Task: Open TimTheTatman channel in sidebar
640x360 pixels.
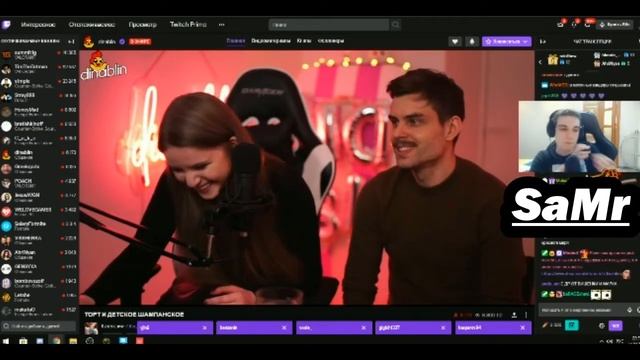Action: (x=39, y=68)
